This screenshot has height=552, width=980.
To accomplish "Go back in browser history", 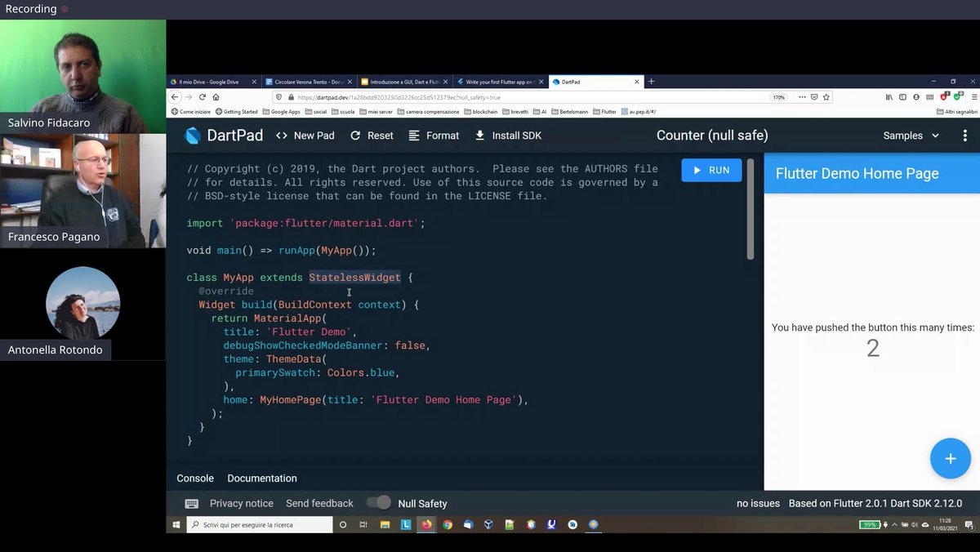I will (175, 97).
